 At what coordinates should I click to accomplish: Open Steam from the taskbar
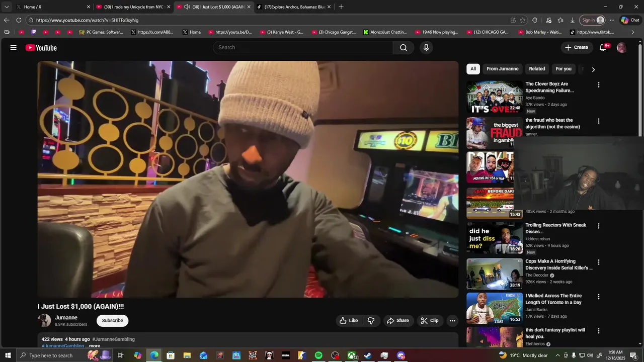coord(368,355)
